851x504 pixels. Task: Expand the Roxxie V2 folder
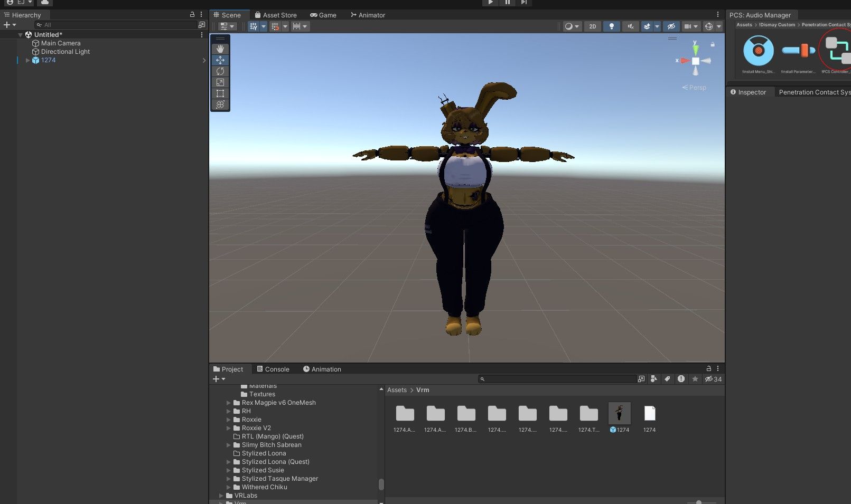point(229,428)
